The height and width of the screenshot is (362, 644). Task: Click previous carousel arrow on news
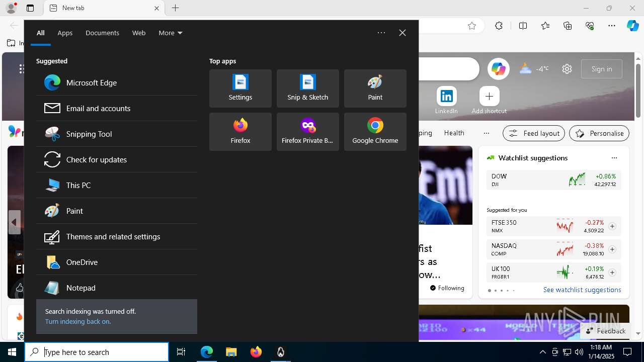pos(14,222)
